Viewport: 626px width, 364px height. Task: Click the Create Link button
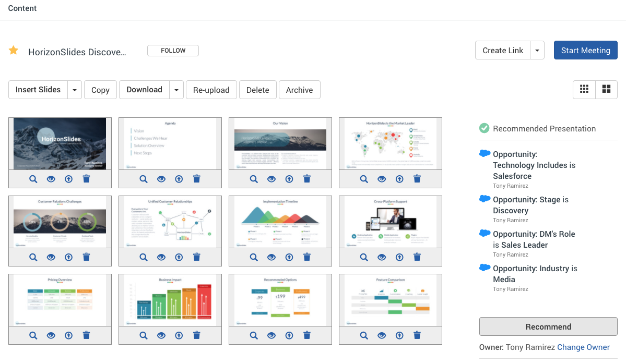coord(503,50)
